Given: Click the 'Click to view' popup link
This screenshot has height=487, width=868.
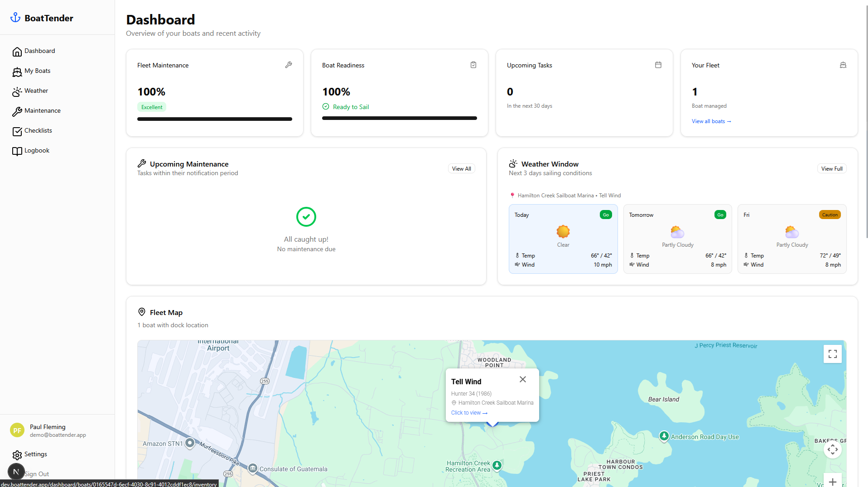Looking at the screenshot, I should point(469,413).
